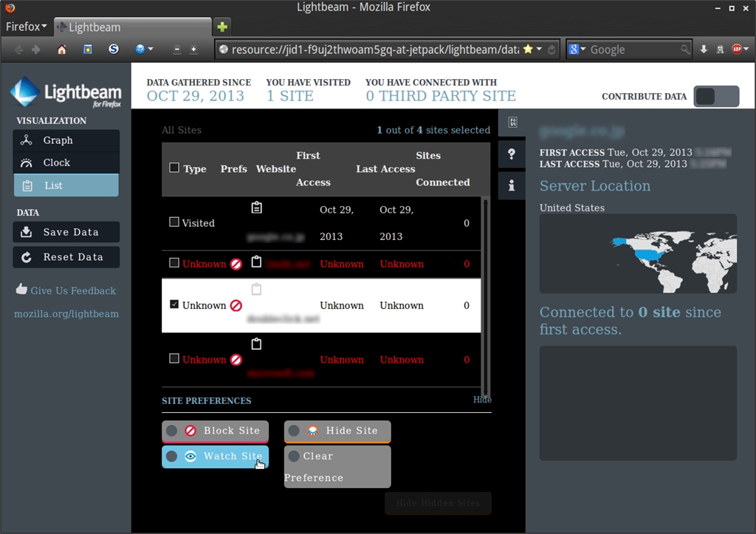This screenshot has width=756, height=534.
Task: Sort by First Access column header
Action: (313, 169)
